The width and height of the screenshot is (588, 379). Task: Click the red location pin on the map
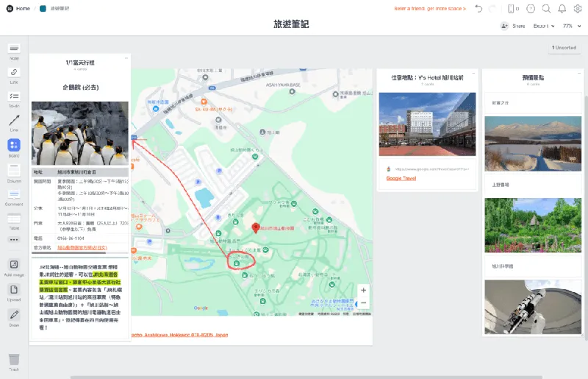[x=255, y=227]
